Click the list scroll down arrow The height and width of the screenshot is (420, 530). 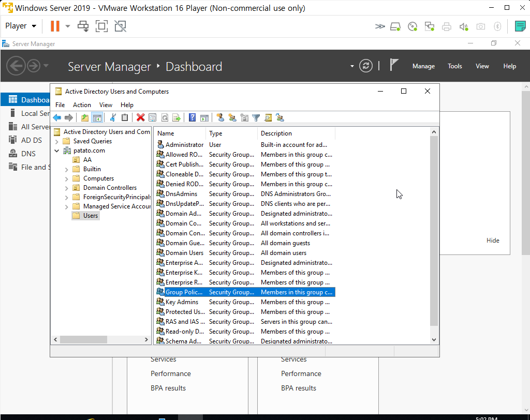(434, 340)
